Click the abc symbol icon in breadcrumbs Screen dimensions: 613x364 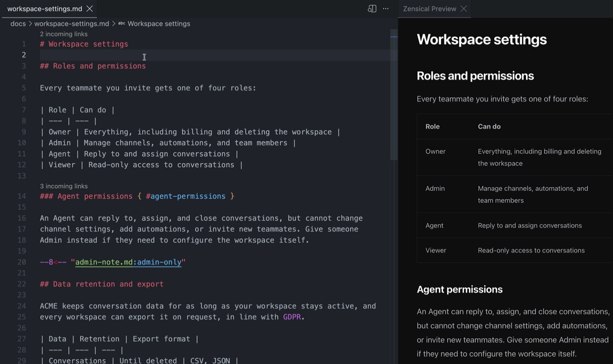click(x=121, y=23)
